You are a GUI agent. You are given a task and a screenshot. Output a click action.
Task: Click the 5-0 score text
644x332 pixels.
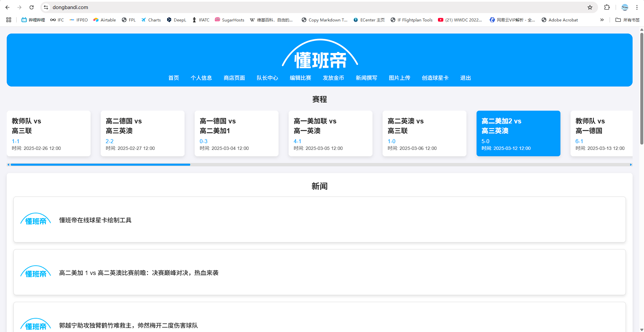[x=485, y=141]
